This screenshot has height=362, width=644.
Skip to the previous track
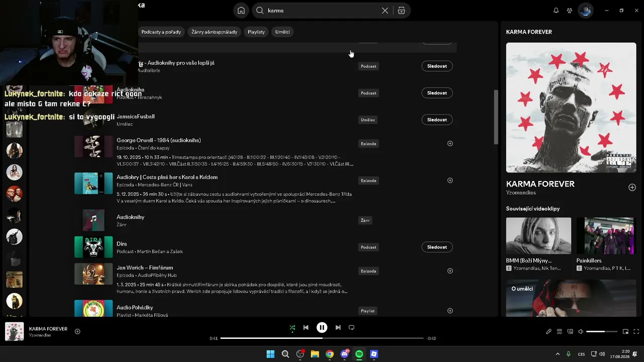click(306, 327)
